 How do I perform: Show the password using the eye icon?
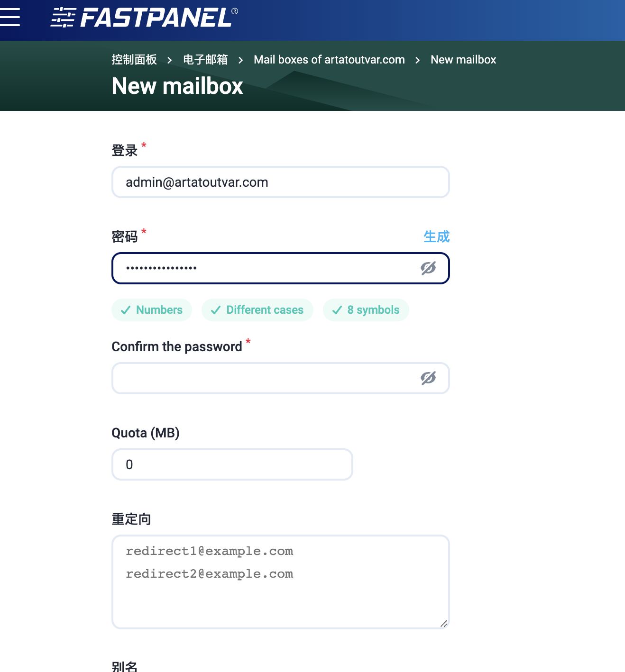click(428, 268)
